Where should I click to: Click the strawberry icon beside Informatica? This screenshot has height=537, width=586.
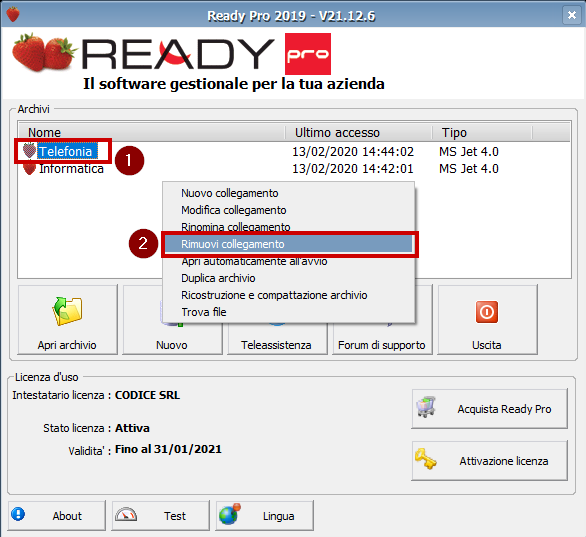click(x=30, y=169)
